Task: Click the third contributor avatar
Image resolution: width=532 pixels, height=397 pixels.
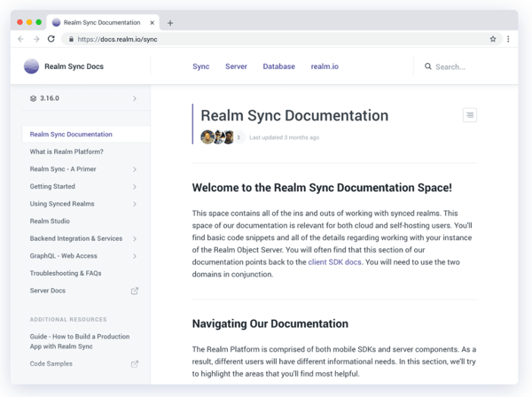Action: (x=230, y=137)
